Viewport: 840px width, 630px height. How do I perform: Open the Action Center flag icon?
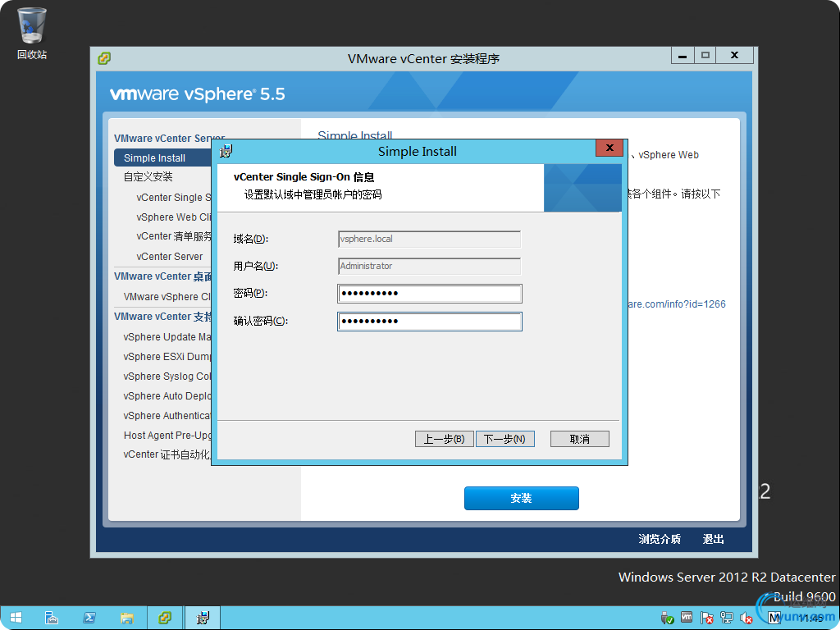pos(706,619)
